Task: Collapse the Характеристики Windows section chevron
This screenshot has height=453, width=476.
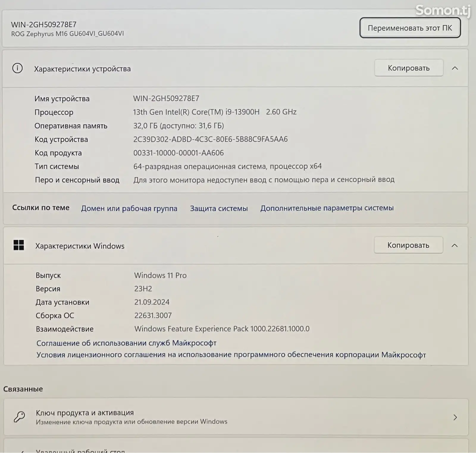Action: pyautogui.click(x=455, y=245)
